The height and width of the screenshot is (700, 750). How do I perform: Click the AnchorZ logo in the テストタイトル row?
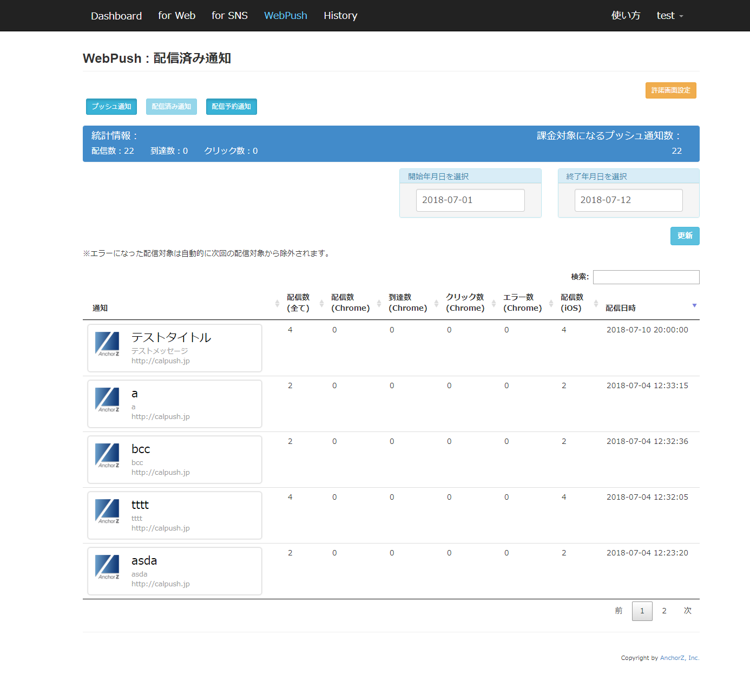click(x=107, y=344)
